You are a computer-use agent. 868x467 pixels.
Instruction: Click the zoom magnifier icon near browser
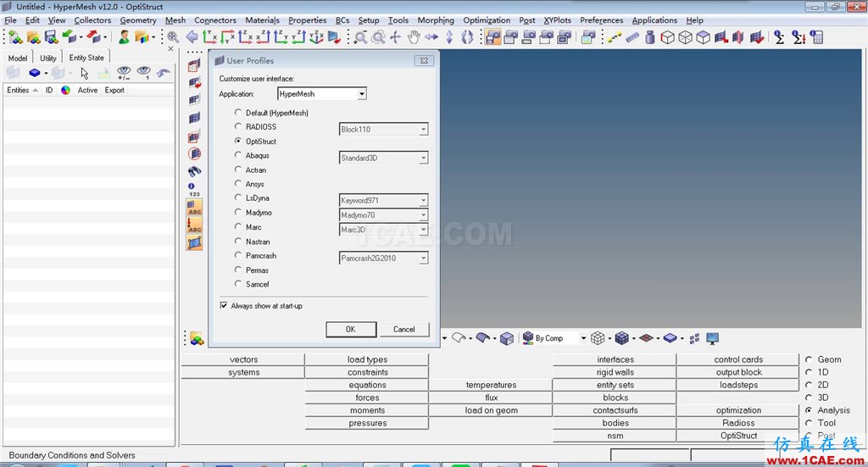(173, 37)
